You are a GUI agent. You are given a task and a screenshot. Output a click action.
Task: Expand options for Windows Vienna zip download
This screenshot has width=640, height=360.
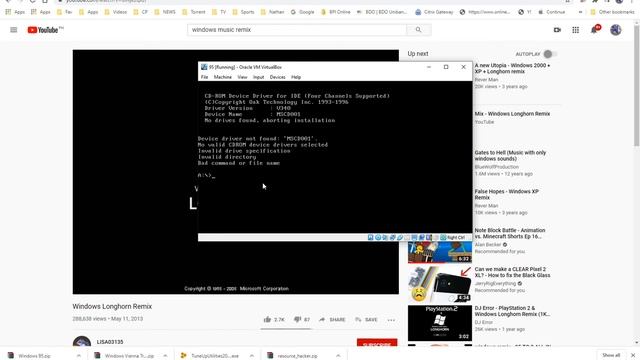165,356
